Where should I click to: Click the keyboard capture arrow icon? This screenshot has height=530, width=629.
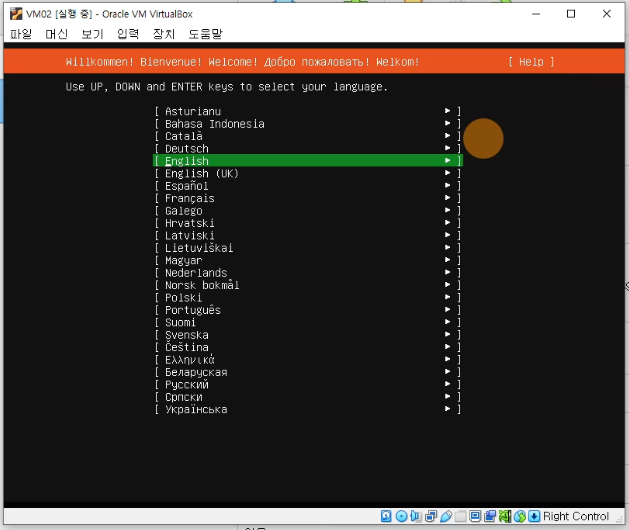(534, 516)
